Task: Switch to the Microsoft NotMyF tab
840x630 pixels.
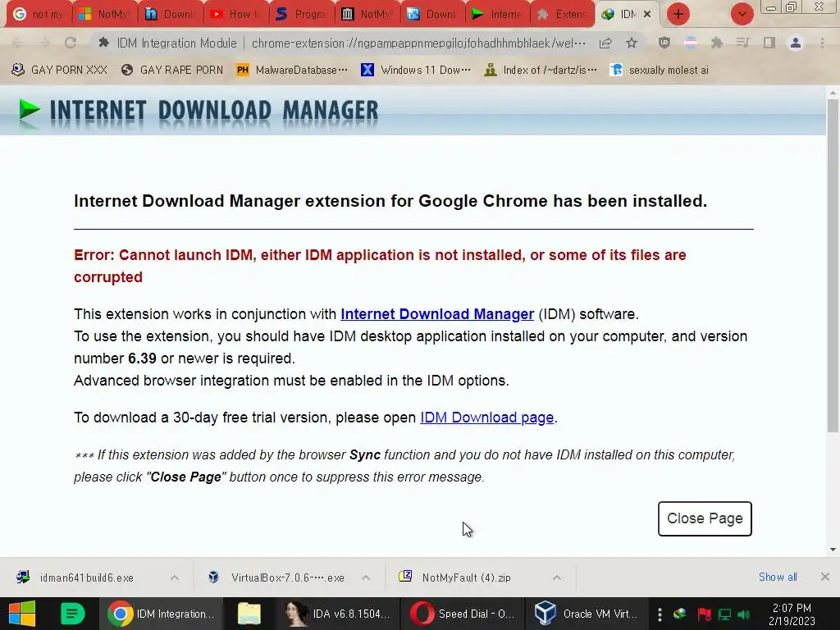Action: (104, 14)
